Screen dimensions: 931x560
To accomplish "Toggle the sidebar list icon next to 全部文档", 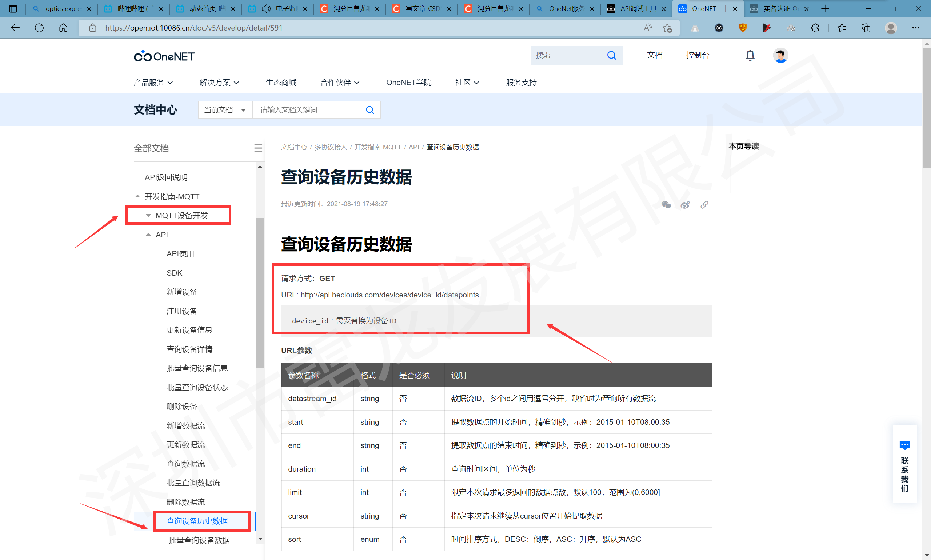I will point(258,148).
